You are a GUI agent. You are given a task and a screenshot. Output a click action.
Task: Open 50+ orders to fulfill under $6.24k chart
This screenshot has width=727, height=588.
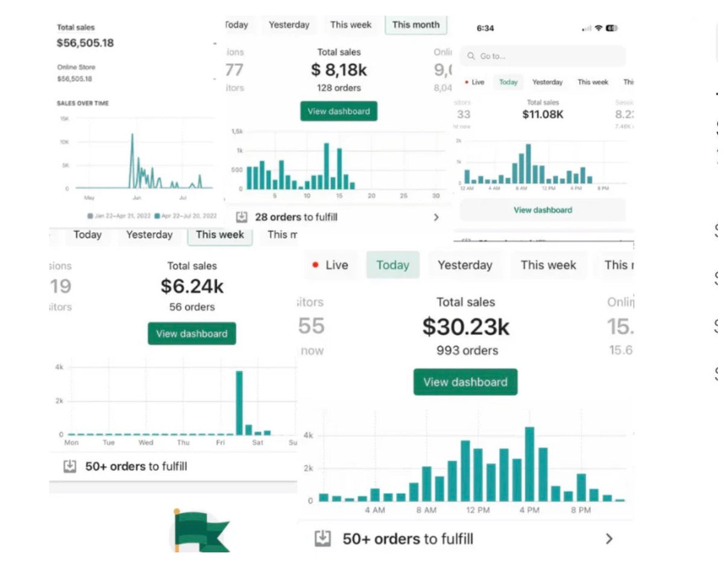pos(136,466)
